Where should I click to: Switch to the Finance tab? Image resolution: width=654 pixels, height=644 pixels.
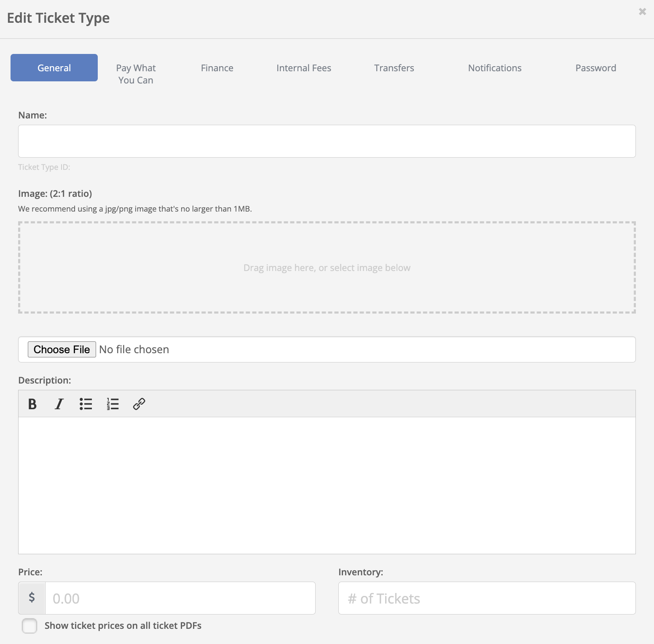(x=217, y=68)
